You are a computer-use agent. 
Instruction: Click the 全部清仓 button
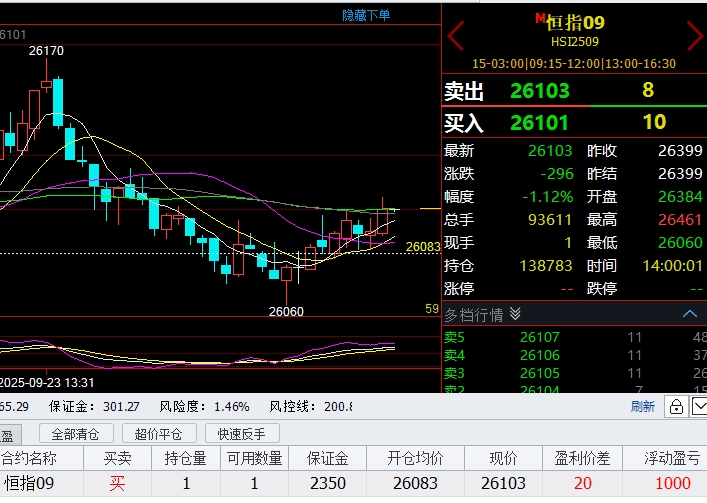point(76,434)
